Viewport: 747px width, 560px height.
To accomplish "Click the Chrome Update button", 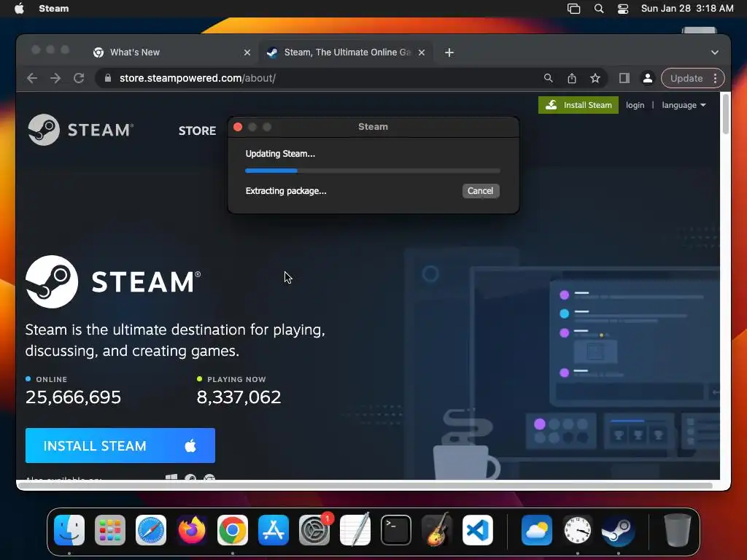I will click(686, 78).
